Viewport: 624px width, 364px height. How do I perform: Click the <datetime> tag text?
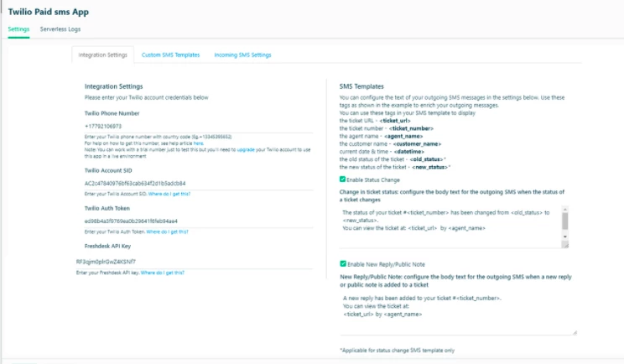pyautogui.click(x=409, y=152)
